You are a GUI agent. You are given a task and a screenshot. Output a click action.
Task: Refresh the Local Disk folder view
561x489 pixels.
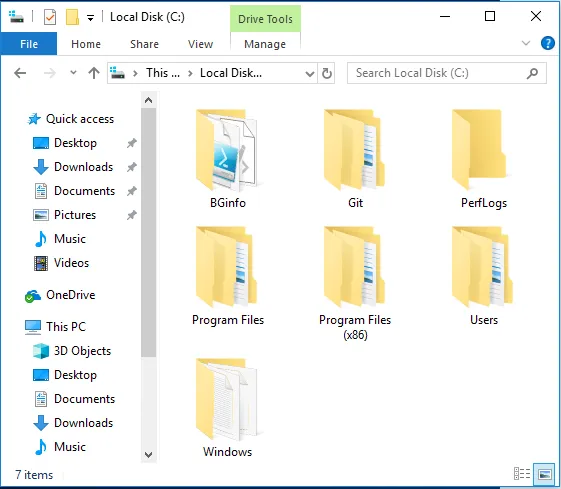click(x=326, y=73)
